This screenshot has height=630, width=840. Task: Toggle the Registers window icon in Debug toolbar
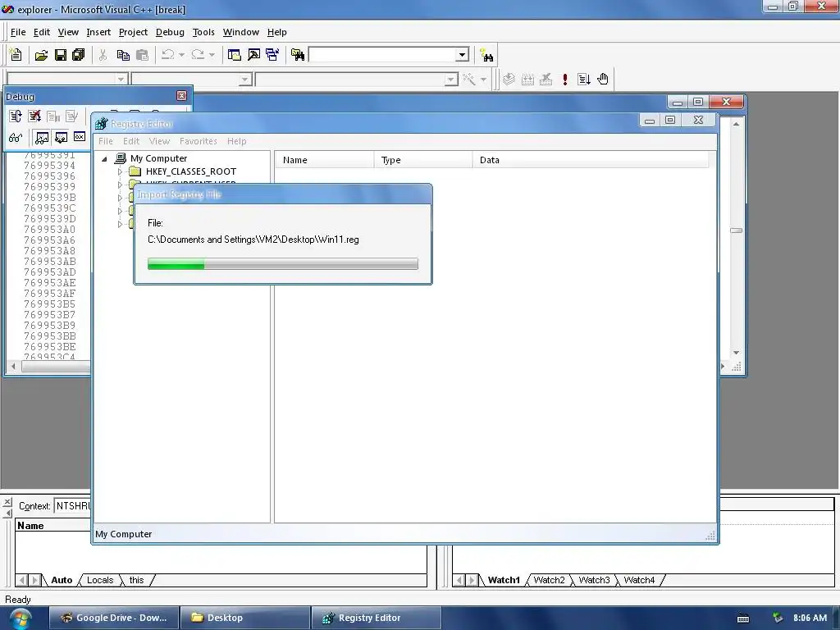[x=80, y=137]
